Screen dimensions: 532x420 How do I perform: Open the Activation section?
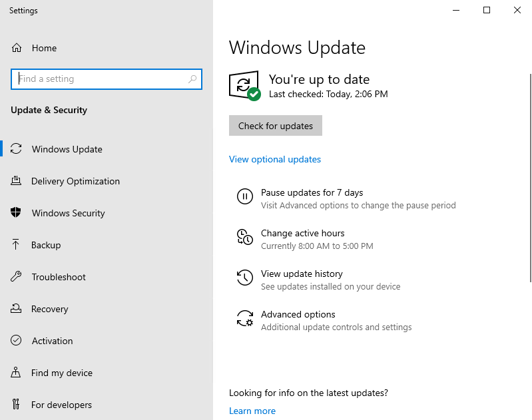(52, 341)
